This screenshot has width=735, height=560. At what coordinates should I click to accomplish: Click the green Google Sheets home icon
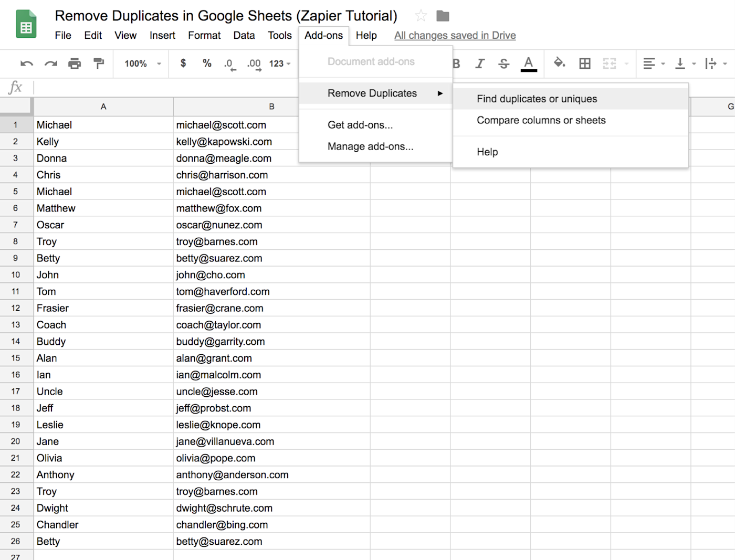coord(26,24)
